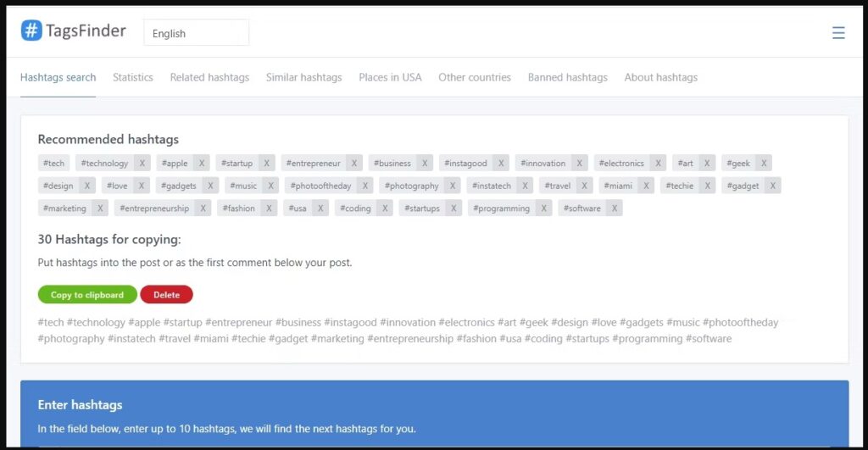Viewport: 868px width, 450px height.
Task: Click the #tech recommended hashtag chip
Action: pyautogui.click(x=53, y=164)
